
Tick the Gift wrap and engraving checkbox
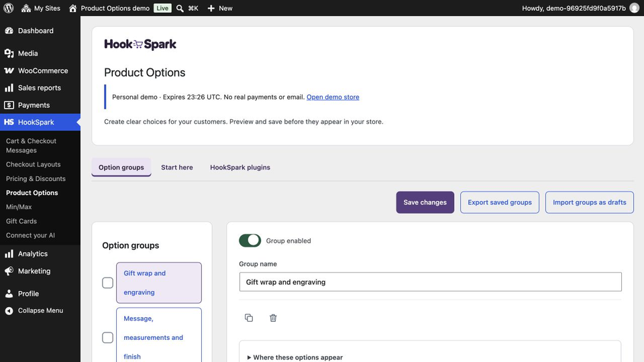[x=107, y=283]
